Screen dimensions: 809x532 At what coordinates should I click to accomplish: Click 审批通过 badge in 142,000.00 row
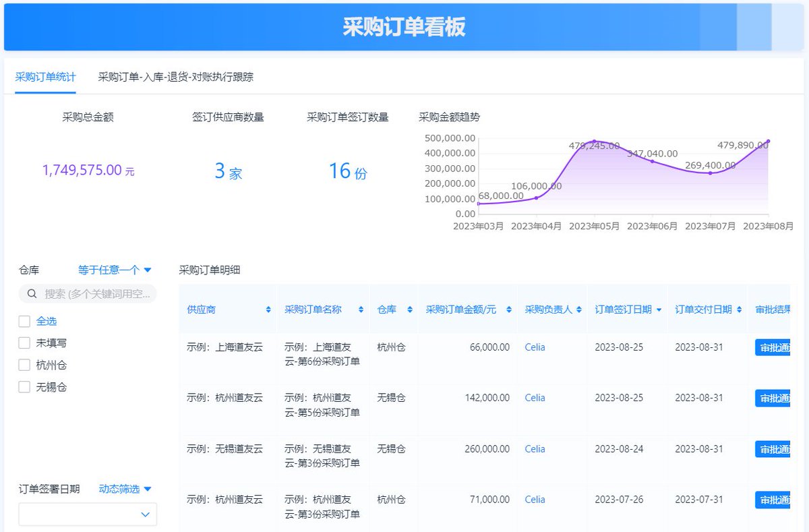[x=773, y=398]
